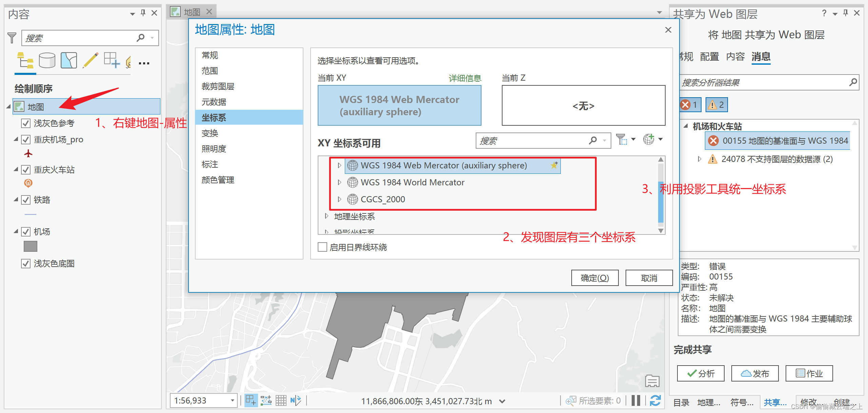The width and height of the screenshot is (868, 413).
Task: Select List By Data Source icon
Action: coord(47,61)
